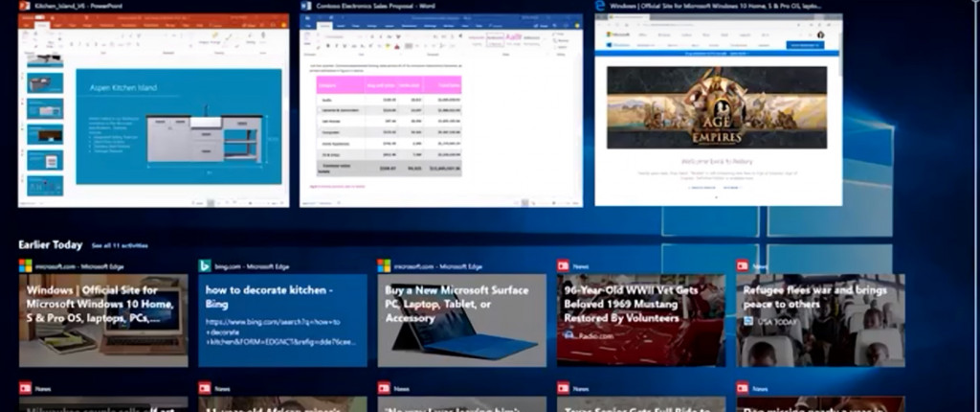Click the Microsoft logo above the Surface card
This screenshot has width=980, height=412.
tap(384, 266)
